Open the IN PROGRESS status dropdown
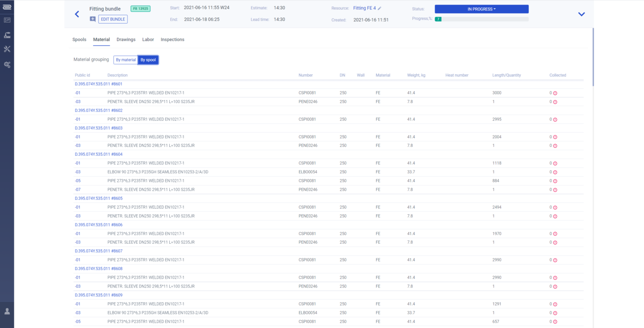 coord(481,9)
